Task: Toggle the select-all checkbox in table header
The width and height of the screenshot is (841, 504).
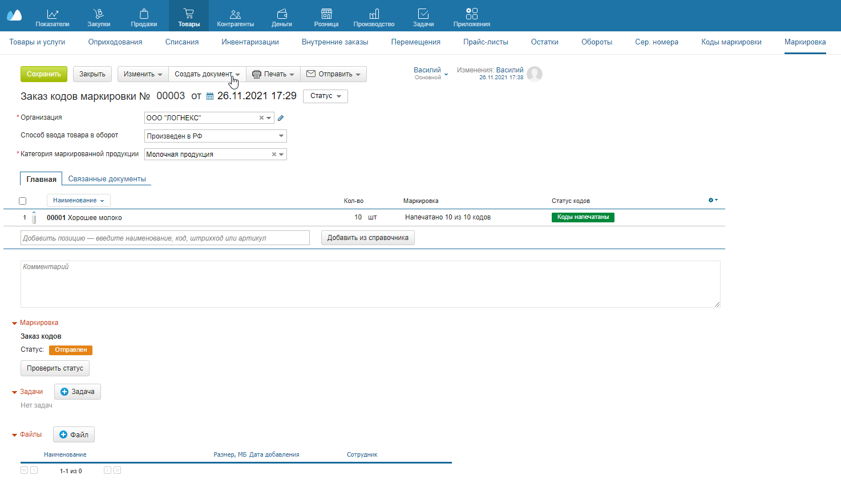Action: tap(23, 201)
